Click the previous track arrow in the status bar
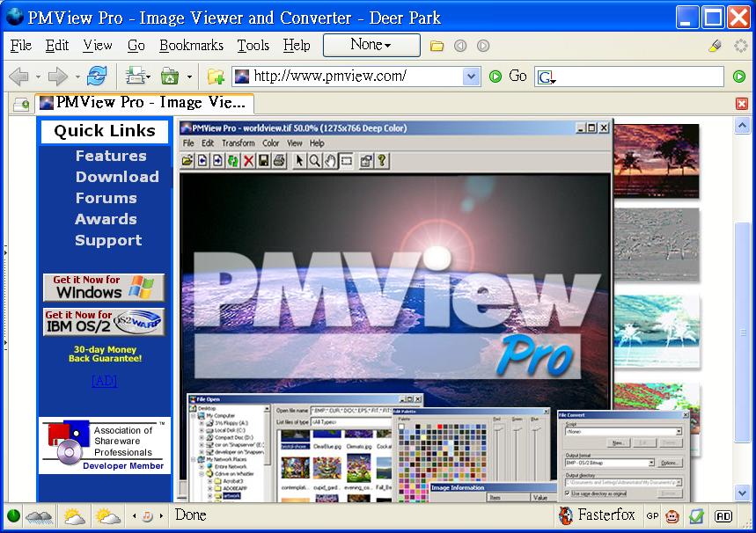Screen dimensions: 756x533 pos(134,516)
